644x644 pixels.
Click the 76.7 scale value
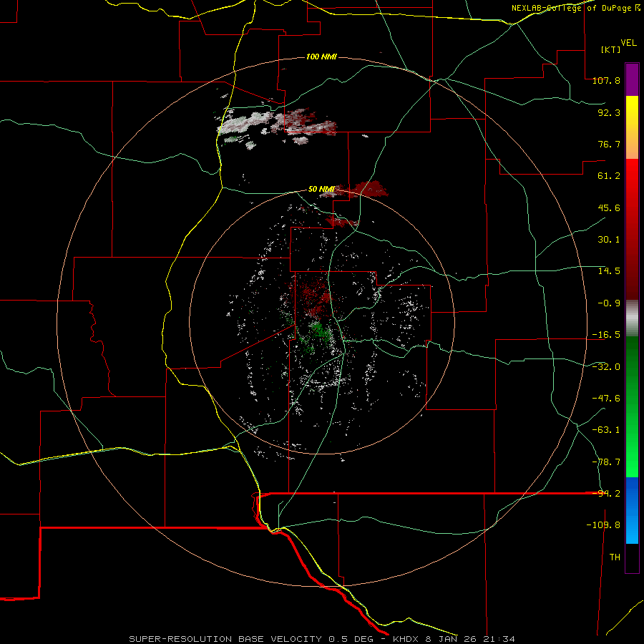(x=609, y=144)
